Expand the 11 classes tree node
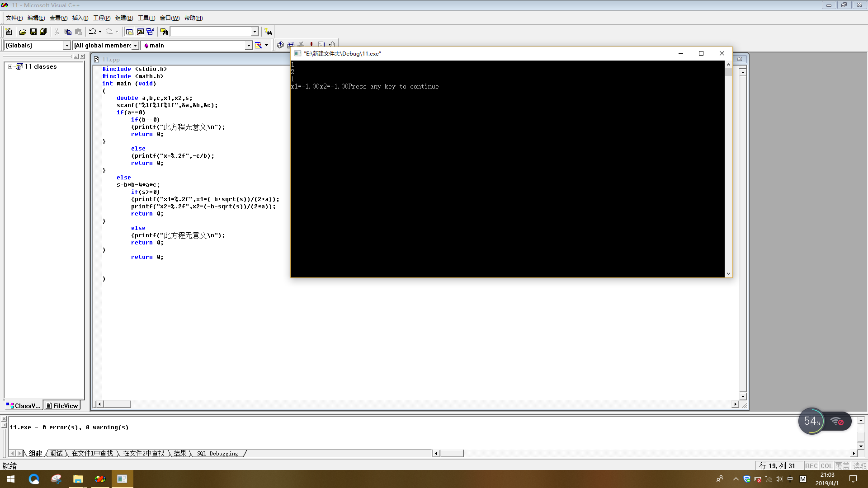The image size is (868, 488). point(10,66)
